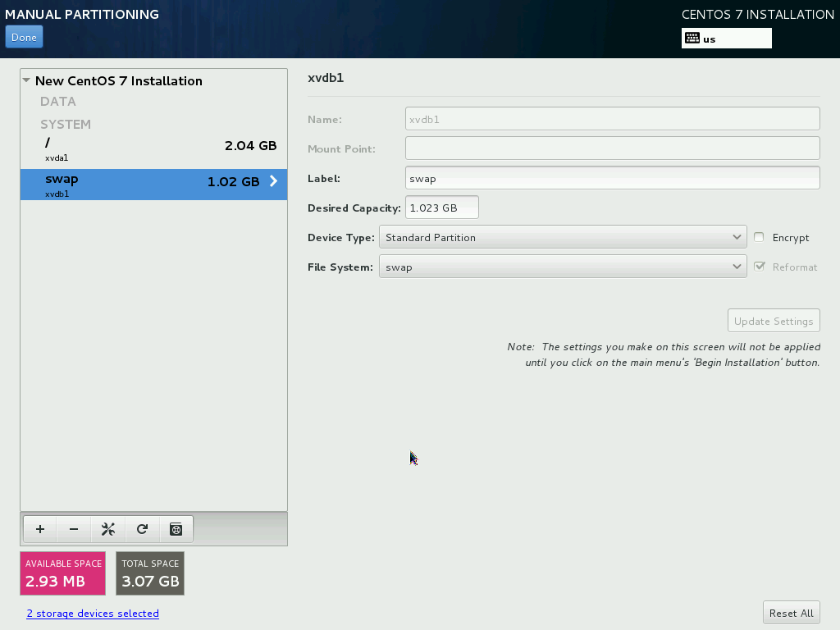Click the xvdb1 heading text
This screenshot has height=630, width=840.
click(326, 78)
